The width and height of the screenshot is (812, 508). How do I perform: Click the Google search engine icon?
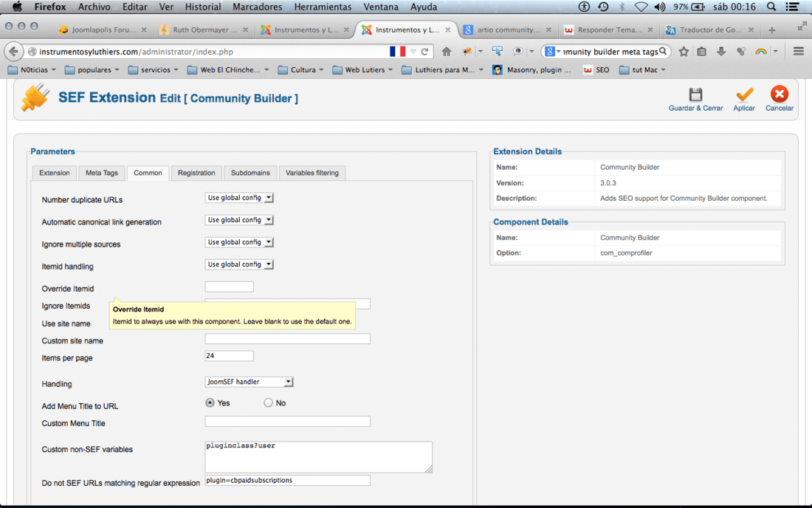(550, 51)
